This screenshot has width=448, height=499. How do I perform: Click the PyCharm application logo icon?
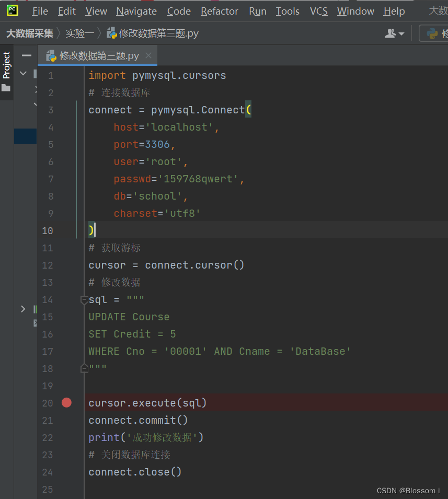13,10
